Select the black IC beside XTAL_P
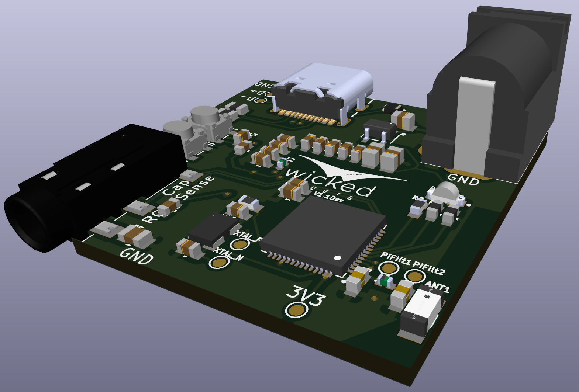Viewport: 579px width, 392px height. [x=214, y=230]
